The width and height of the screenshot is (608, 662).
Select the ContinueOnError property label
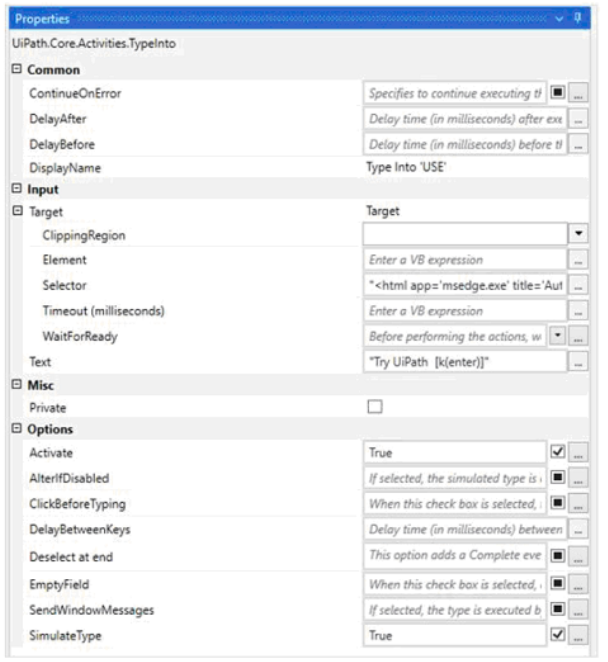[75, 93]
